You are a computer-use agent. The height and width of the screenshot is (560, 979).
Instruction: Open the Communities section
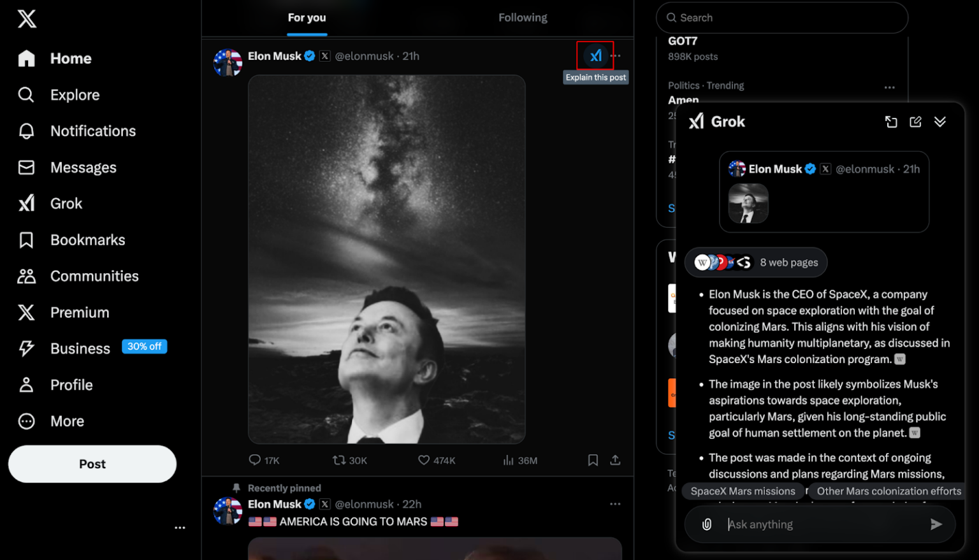point(94,276)
